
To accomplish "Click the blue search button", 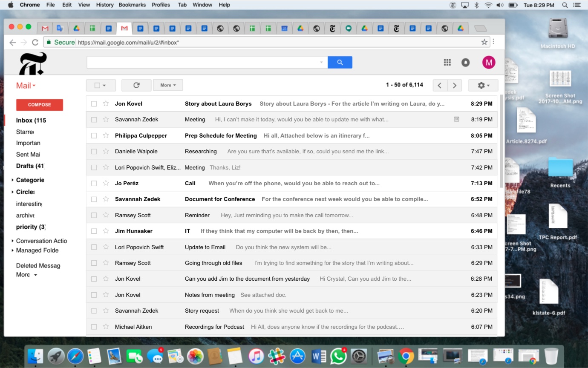I will pos(340,62).
